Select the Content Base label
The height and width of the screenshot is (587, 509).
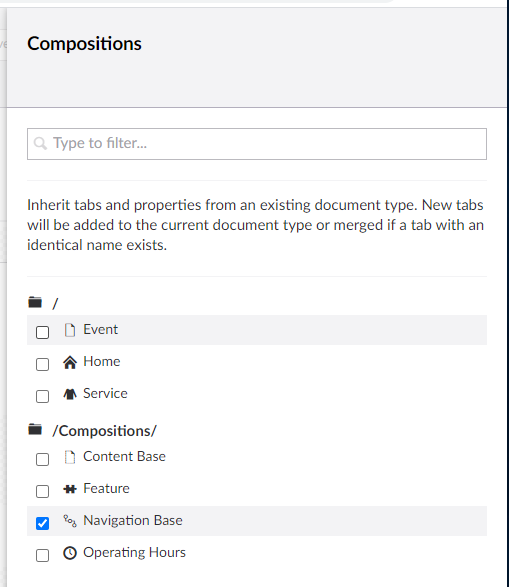click(x=124, y=456)
